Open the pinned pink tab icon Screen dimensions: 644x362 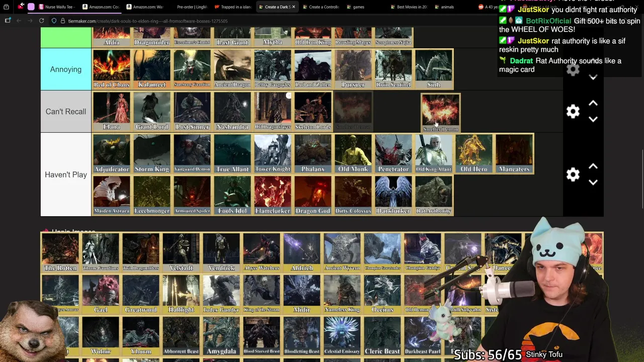(x=31, y=7)
